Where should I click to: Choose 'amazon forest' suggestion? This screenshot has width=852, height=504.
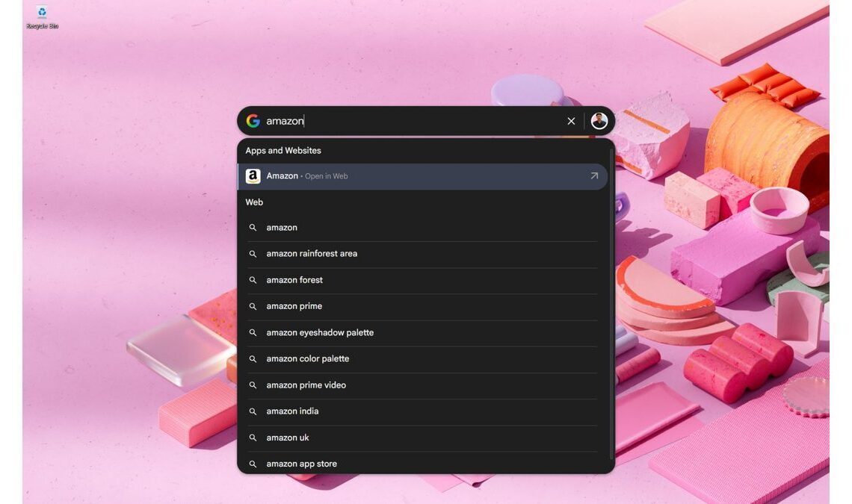[x=423, y=280]
